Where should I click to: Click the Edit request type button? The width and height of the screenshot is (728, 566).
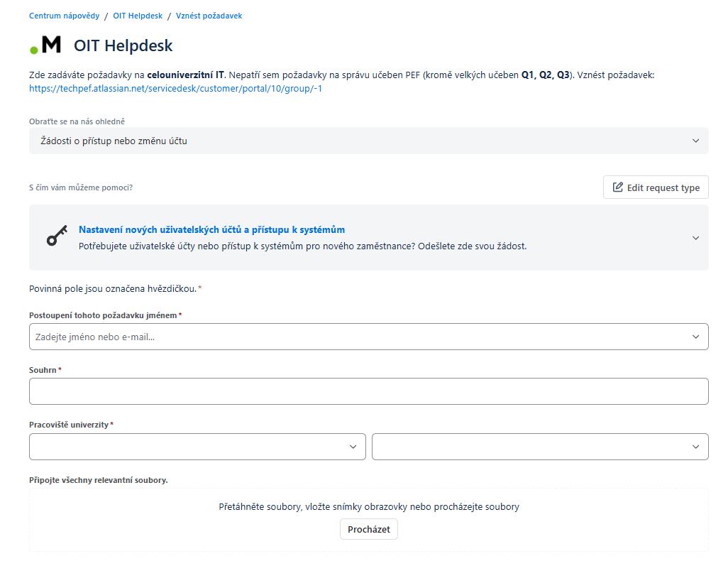(656, 187)
